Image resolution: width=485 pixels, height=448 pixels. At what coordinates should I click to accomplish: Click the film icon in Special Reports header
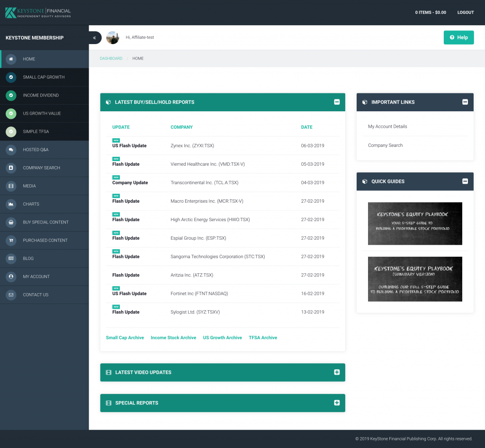pyautogui.click(x=108, y=403)
